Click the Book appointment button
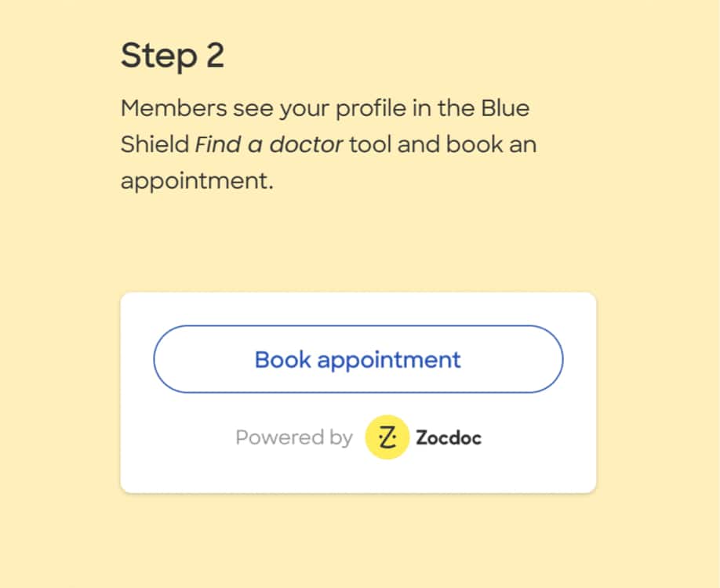The width and height of the screenshot is (720, 588). pos(358,359)
